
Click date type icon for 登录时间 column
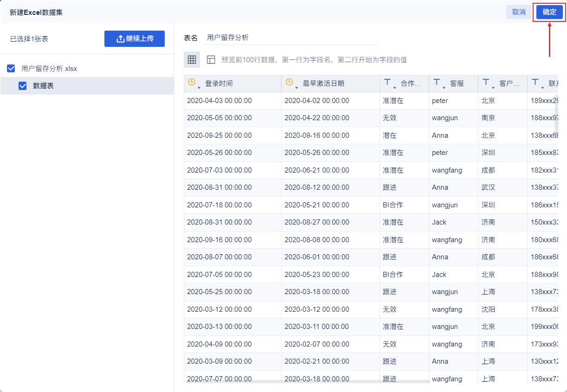pos(192,82)
